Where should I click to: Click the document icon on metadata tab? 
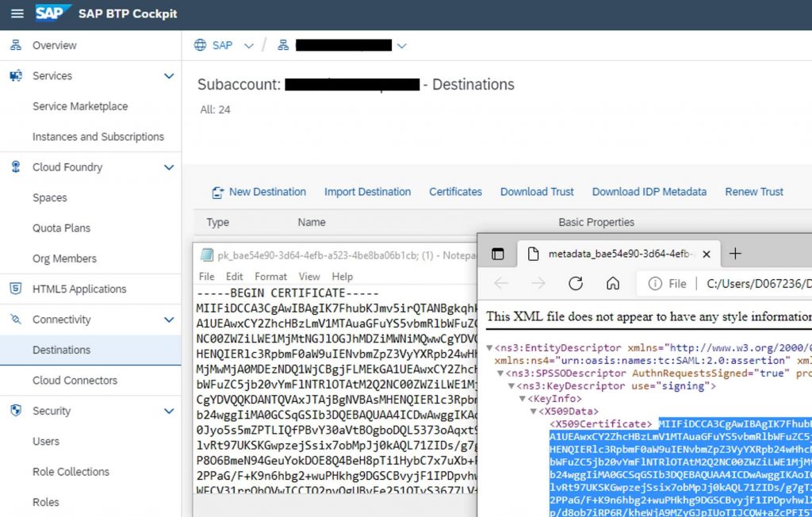coord(533,254)
